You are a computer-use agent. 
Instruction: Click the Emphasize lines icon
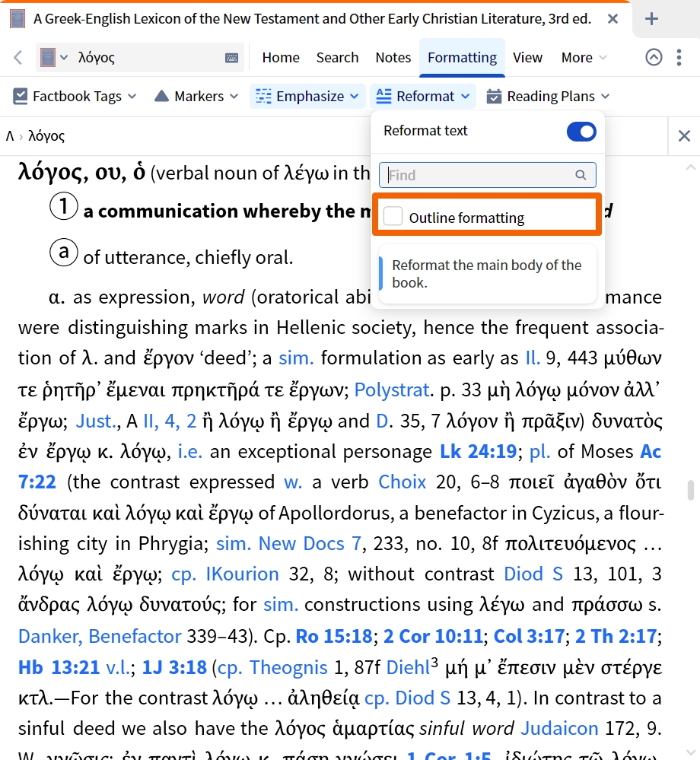[x=263, y=96]
